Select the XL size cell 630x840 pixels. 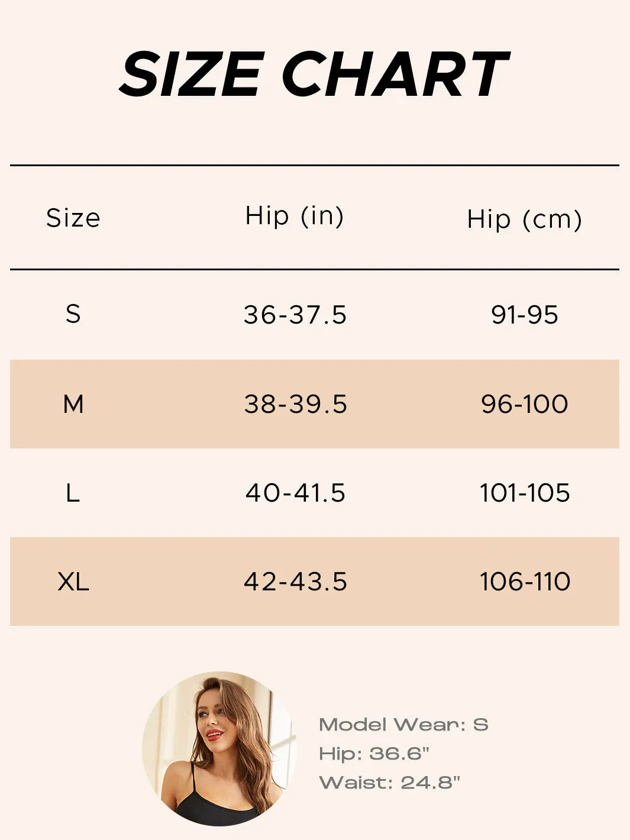(x=73, y=582)
